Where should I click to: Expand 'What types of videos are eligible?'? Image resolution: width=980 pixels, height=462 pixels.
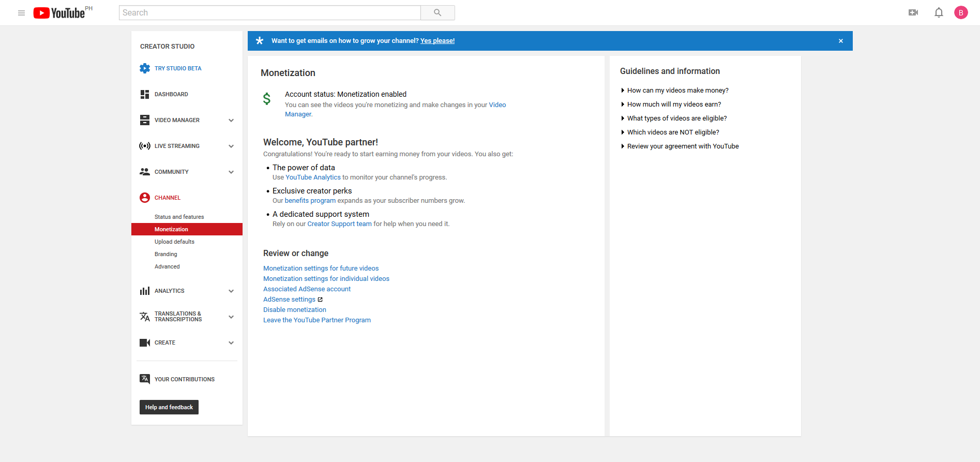coord(674,118)
